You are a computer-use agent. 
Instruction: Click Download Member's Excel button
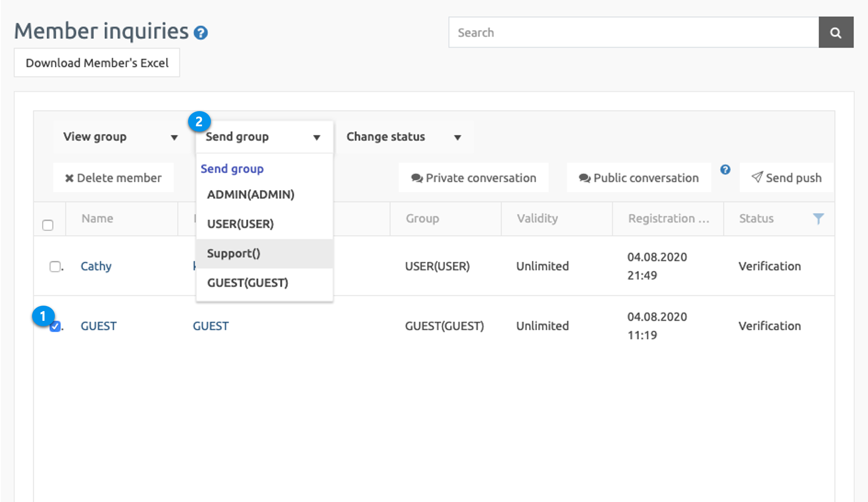(97, 63)
